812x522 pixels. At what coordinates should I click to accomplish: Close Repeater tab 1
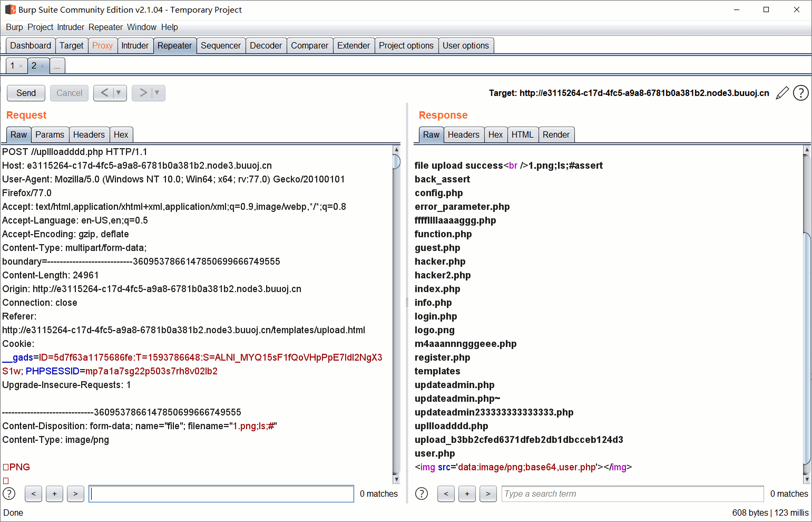pos(21,66)
